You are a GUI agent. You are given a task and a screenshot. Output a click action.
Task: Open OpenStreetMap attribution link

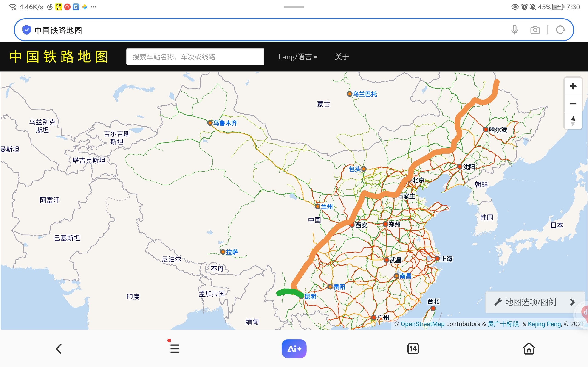[422, 324]
